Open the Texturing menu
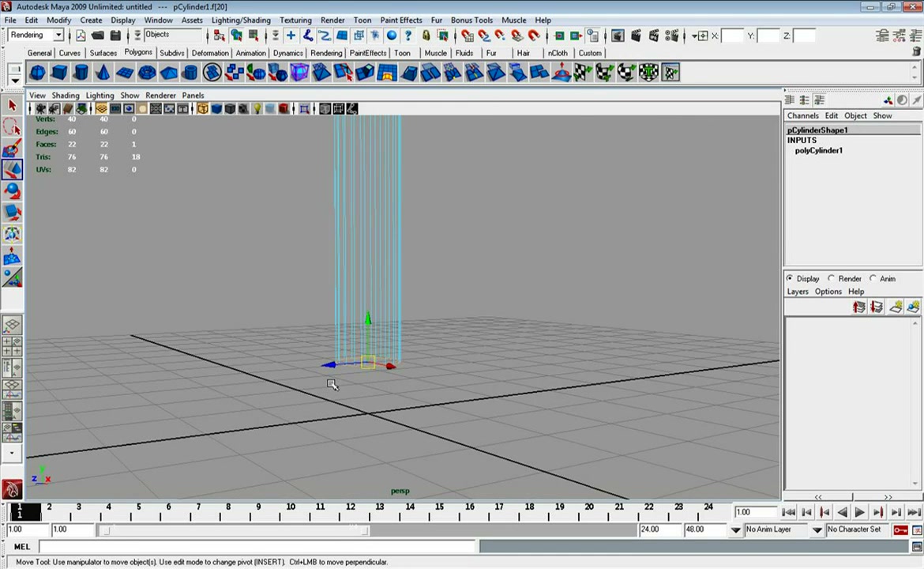 point(295,20)
